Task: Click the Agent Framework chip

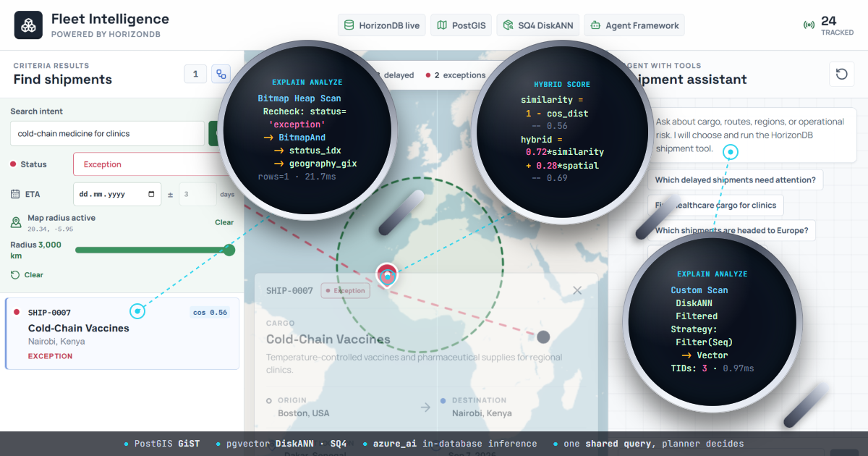Action: pos(634,25)
